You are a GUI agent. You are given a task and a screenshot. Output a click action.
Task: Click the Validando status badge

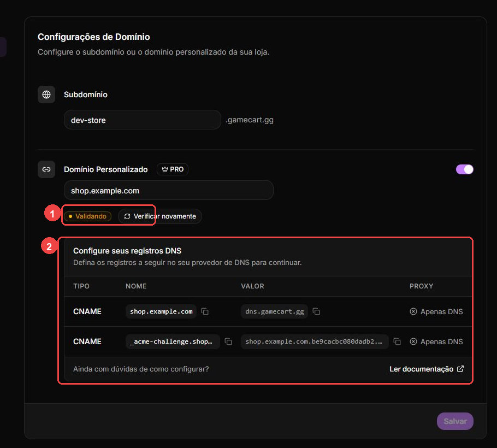[x=87, y=216]
